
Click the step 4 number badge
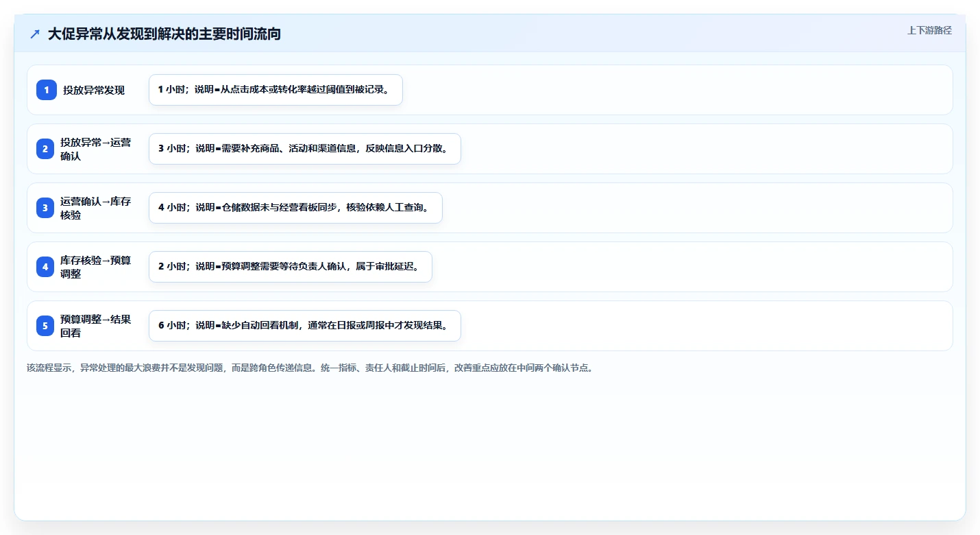tap(45, 267)
